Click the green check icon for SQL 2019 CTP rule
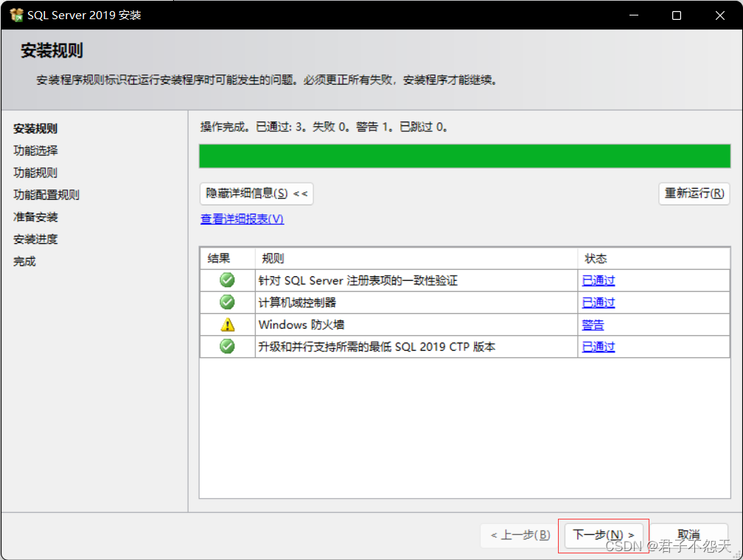 (227, 346)
